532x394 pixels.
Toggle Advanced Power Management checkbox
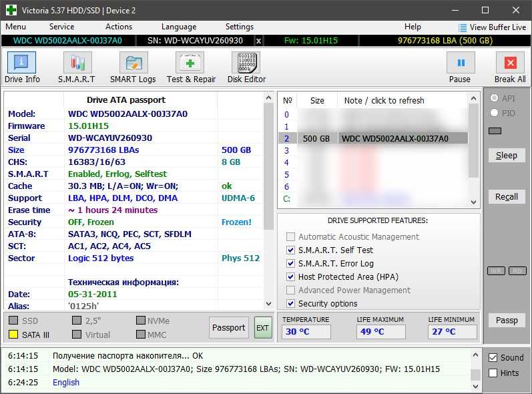290,290
